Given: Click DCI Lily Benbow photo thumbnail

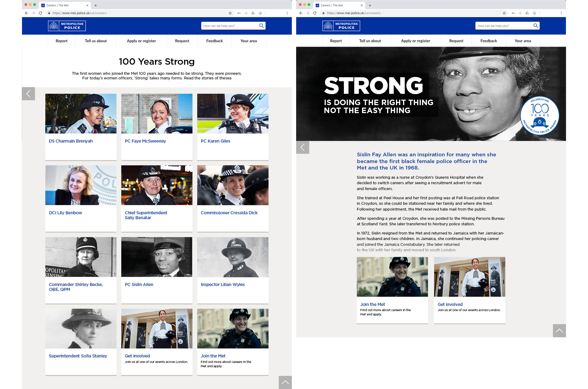Looking at the screenshot, I should pyautogui.click(x=81, y=185).
